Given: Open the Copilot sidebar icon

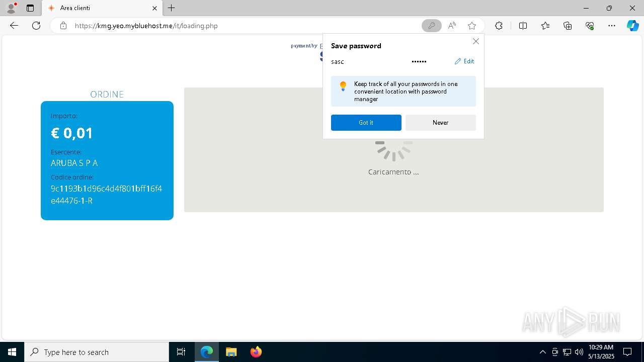Looking at the screenshot, I should coord(632,26).
